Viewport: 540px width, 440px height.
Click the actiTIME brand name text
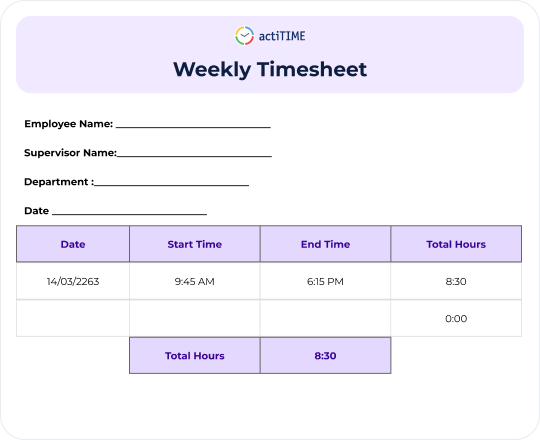point(282,36)
